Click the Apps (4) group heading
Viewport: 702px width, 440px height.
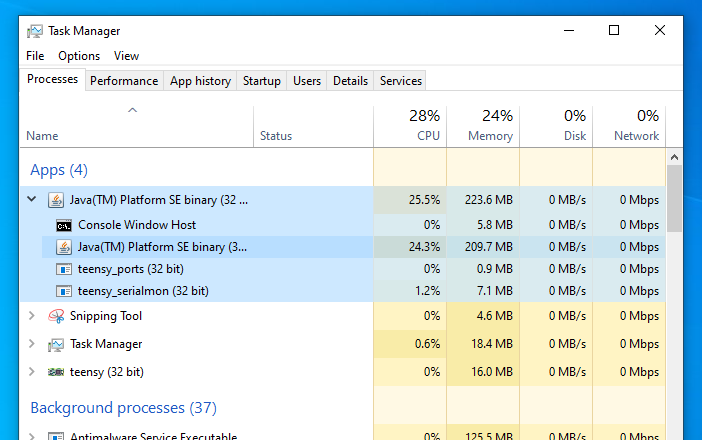59,170
